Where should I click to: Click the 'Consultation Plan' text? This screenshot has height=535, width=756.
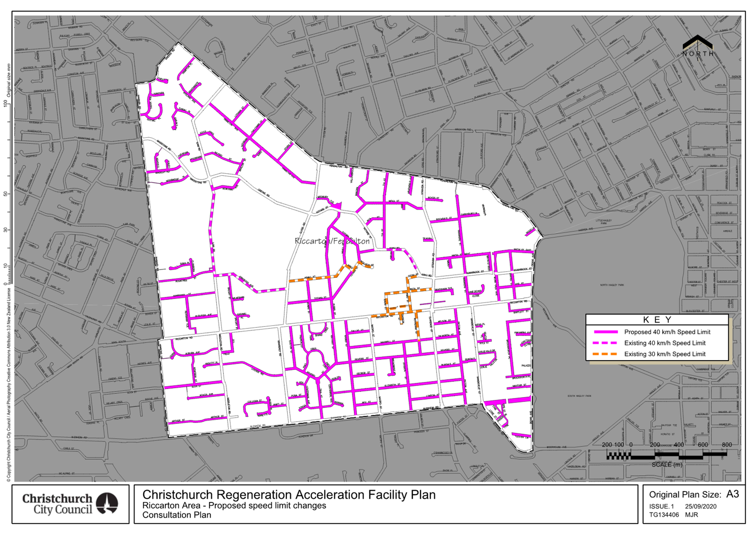pos(176,515)
